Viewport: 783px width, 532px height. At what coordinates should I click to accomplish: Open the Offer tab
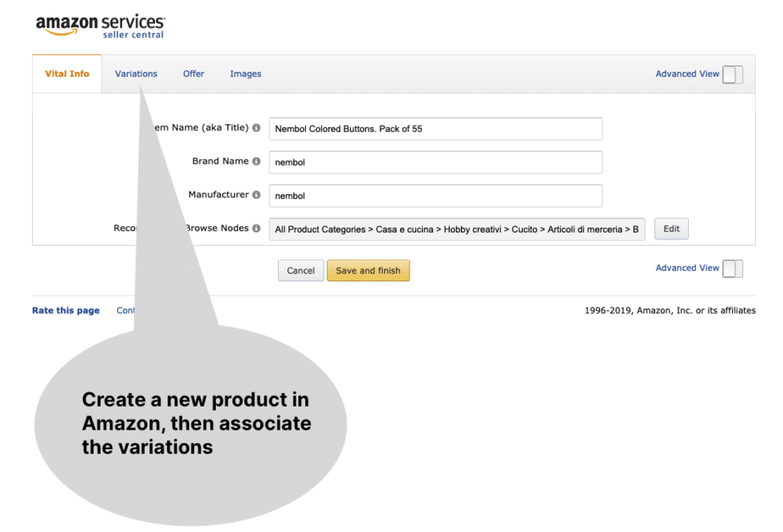(193, 73)
